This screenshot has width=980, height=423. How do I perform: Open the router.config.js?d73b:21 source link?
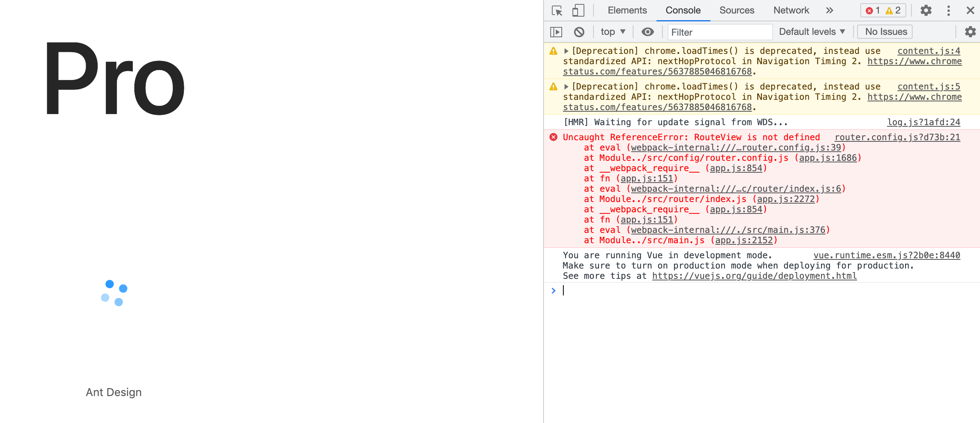pos(897,137)
